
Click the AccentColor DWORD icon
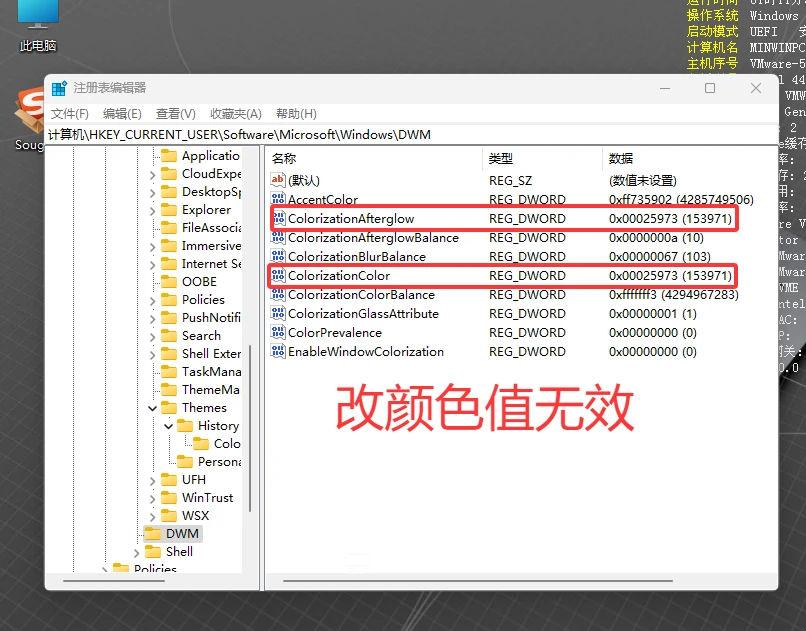click(x=278, y=199)
